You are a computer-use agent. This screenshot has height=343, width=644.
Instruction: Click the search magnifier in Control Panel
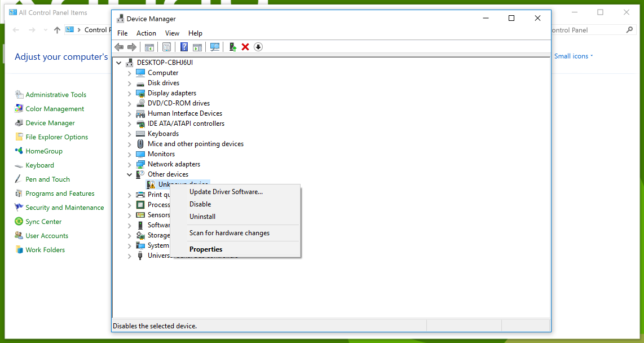tap(629, 30)
